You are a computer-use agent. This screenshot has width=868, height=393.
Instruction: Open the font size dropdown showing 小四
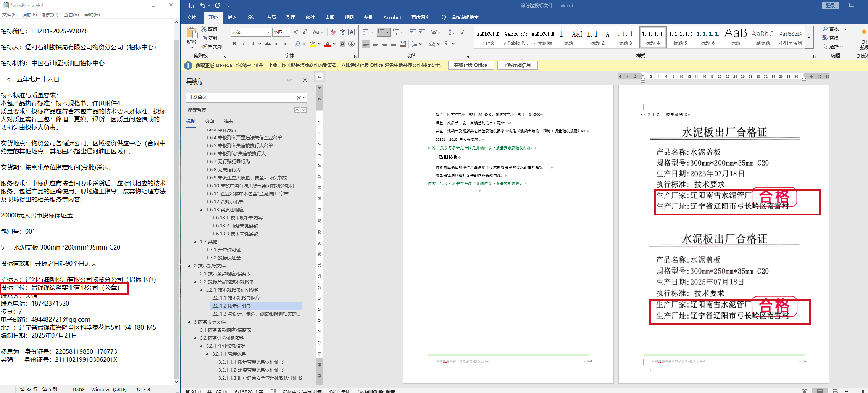tap(287, 32)
